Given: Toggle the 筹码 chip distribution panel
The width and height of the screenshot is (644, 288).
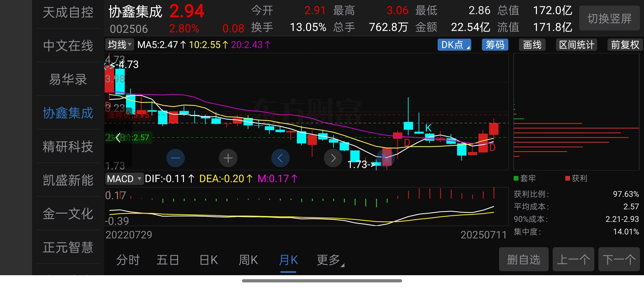Looking at the screenshot, I should click(495, 45).
